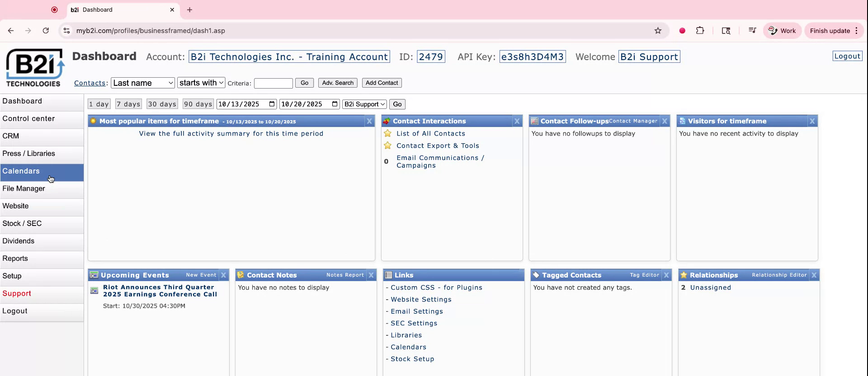
Task: Open a new browser tab
Action: (189, 9)
